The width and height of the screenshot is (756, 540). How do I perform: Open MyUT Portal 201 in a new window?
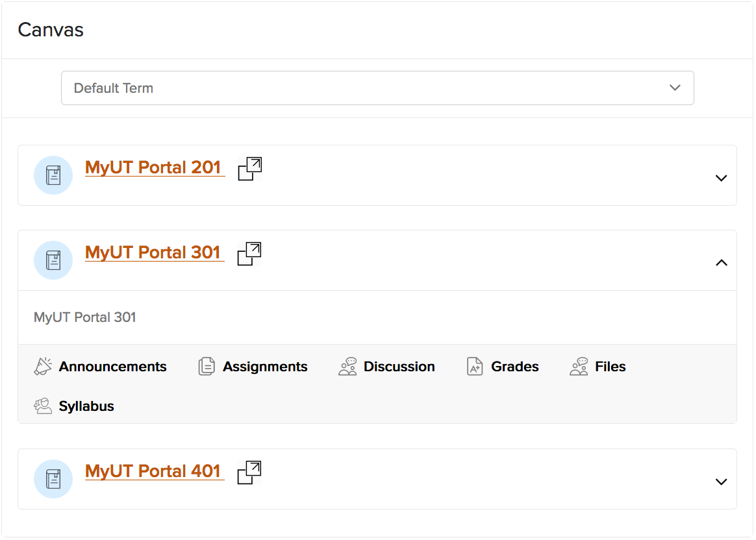[250, 168]
